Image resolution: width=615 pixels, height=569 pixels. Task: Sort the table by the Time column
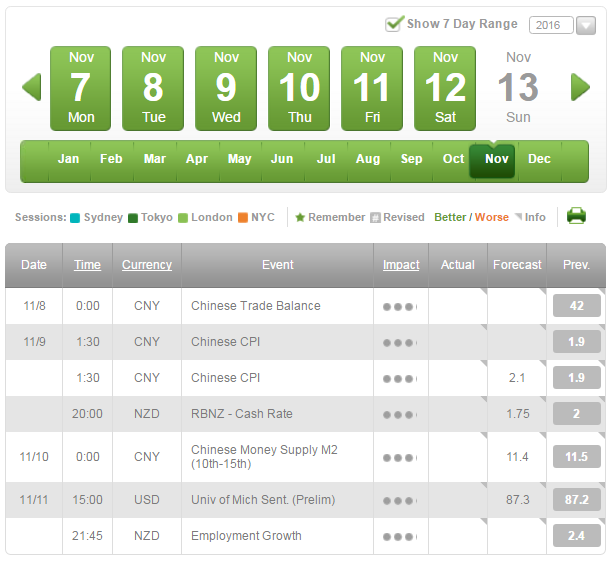[x=87, y=265]
